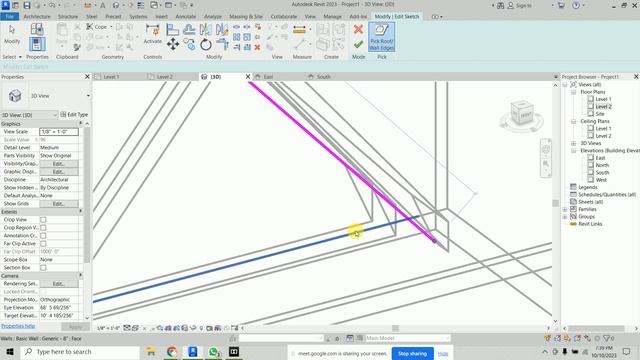The image size is (640, 360).
Task: Click the Cope geometry tool
Action: tap(97, 27)
